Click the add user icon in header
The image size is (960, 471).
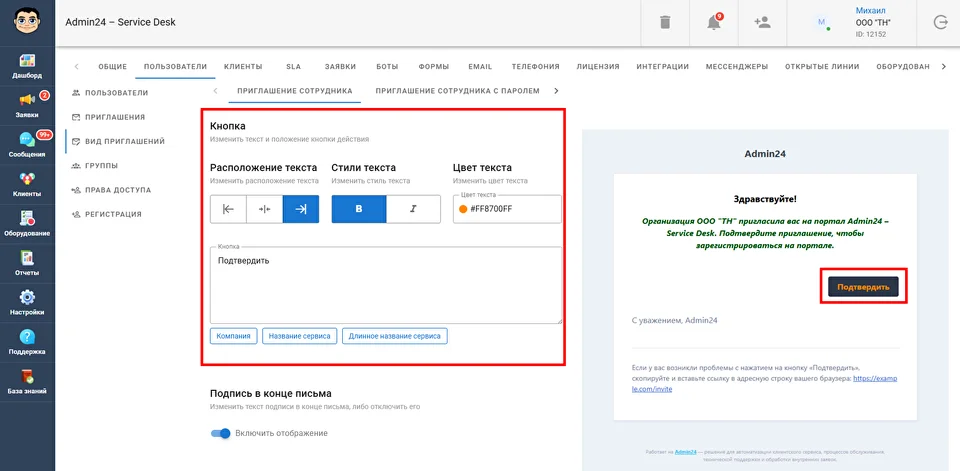762,22
